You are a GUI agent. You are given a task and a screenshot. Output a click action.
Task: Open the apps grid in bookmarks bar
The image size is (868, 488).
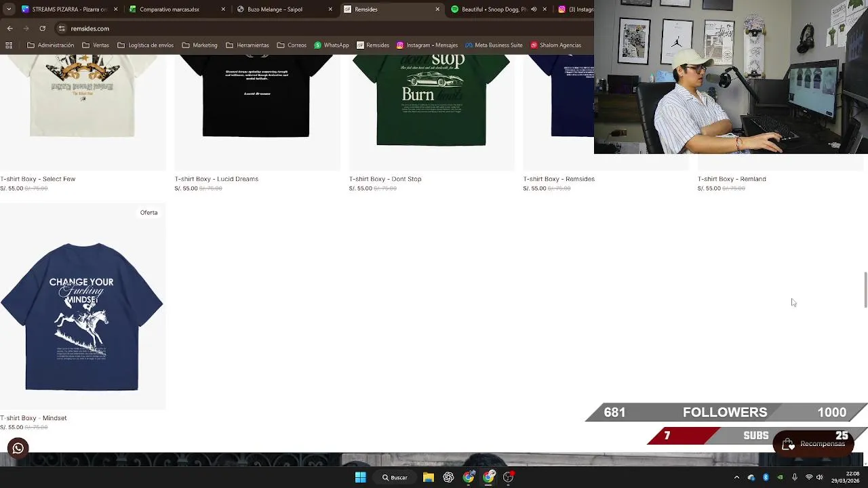9,45
